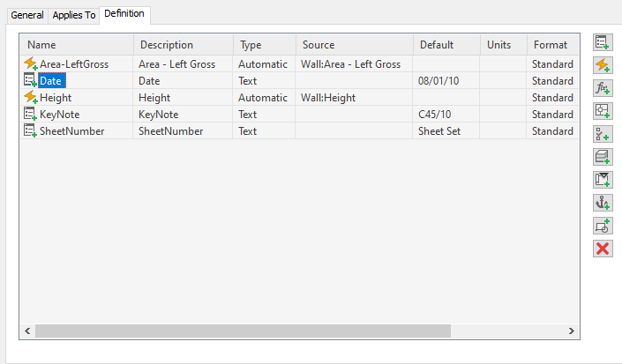The width and height of the screenshot is (622, 364).
Task: Click the Add Project Property Definition icon
Action: [x=603, y=180]
